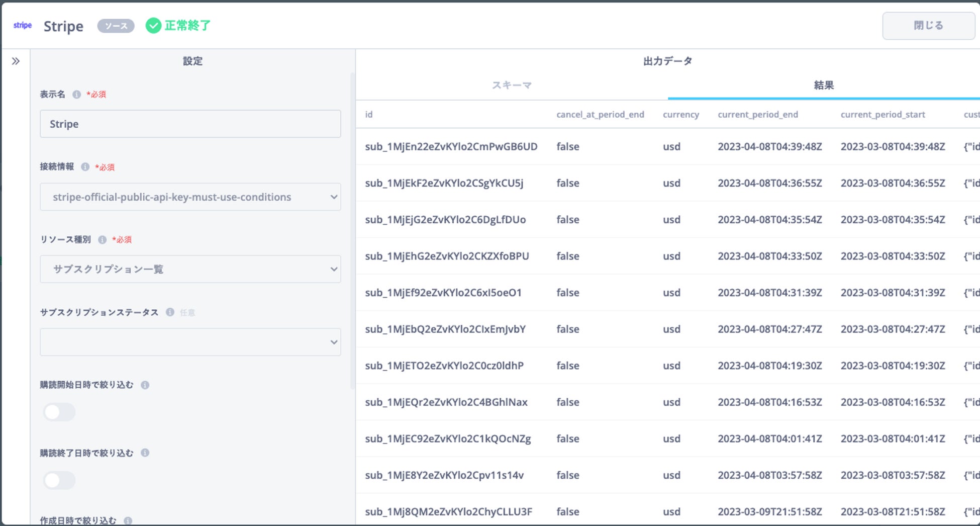Screen dimensions: 980x526
Task: Open info icon next to リソース種別
Action: [x=103, y=240]
